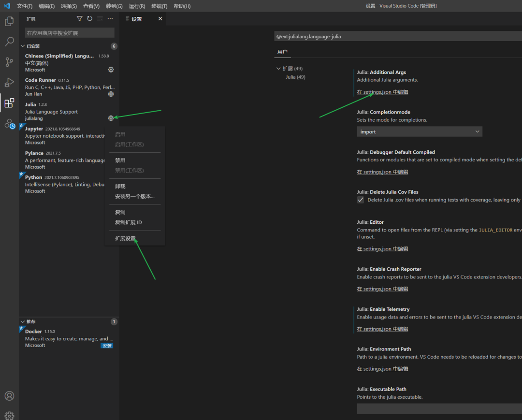Click the installed count badge 6
The image size is (522, 420).
coord(114,46)
